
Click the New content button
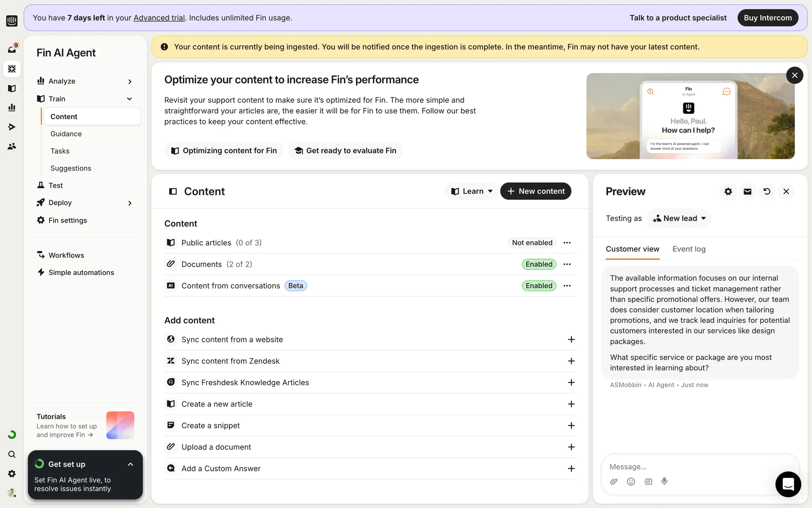535,191
